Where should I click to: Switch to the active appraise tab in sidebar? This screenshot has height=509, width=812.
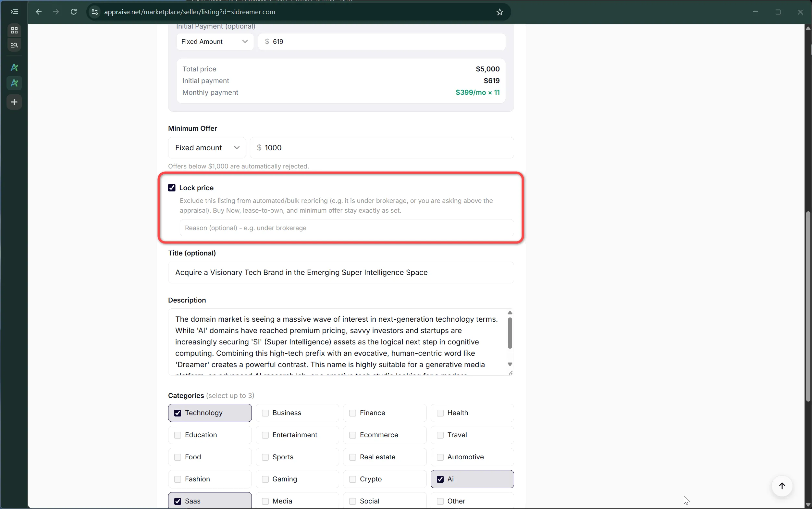point(14,83)
